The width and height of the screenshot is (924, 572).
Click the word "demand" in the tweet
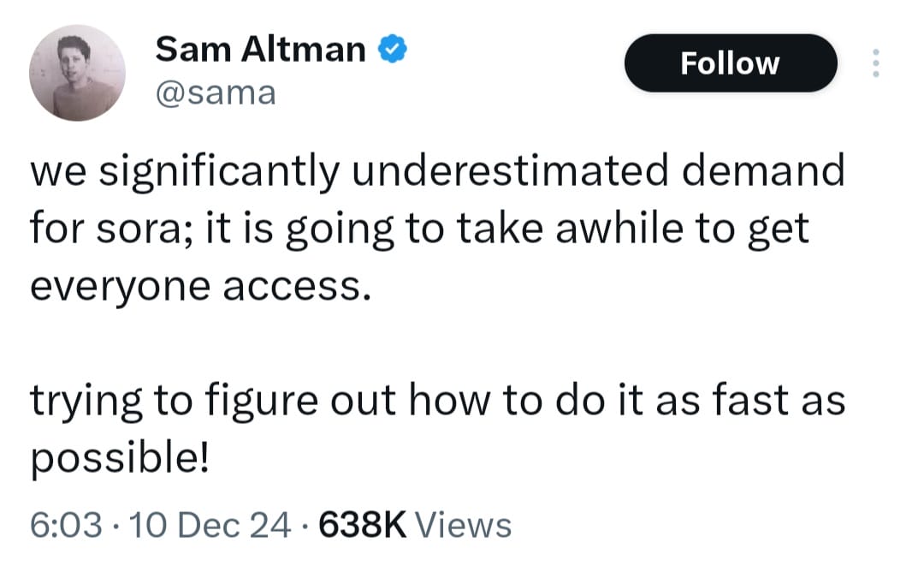pos(768,171)
